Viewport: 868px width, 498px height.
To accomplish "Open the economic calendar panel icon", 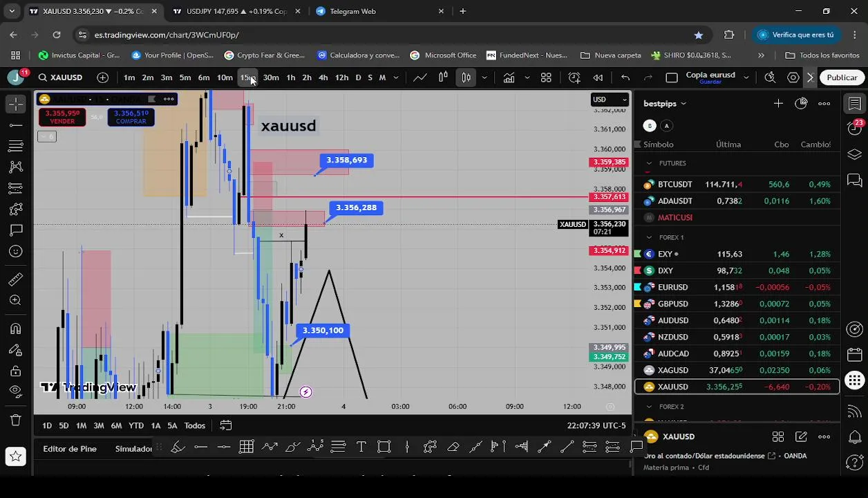I will [855, 355].
